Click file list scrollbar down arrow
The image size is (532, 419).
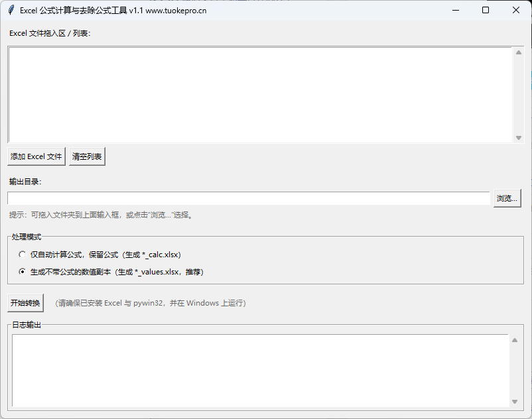519,138
